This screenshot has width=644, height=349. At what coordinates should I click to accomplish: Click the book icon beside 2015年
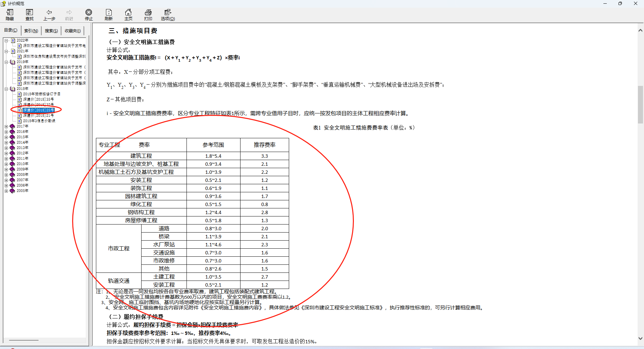tap(12, 137)
